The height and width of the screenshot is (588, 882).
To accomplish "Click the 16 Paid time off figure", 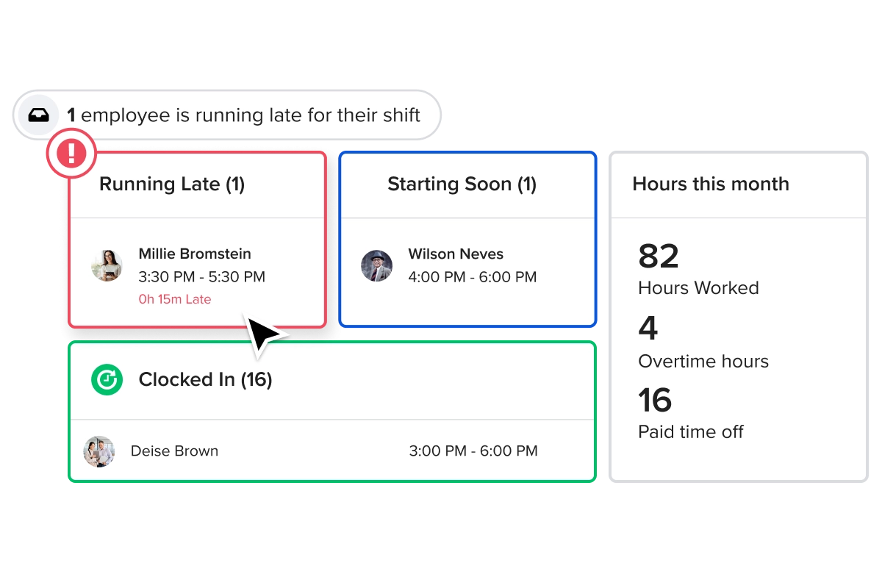I will pyautogui.click(x=653, y=401).
